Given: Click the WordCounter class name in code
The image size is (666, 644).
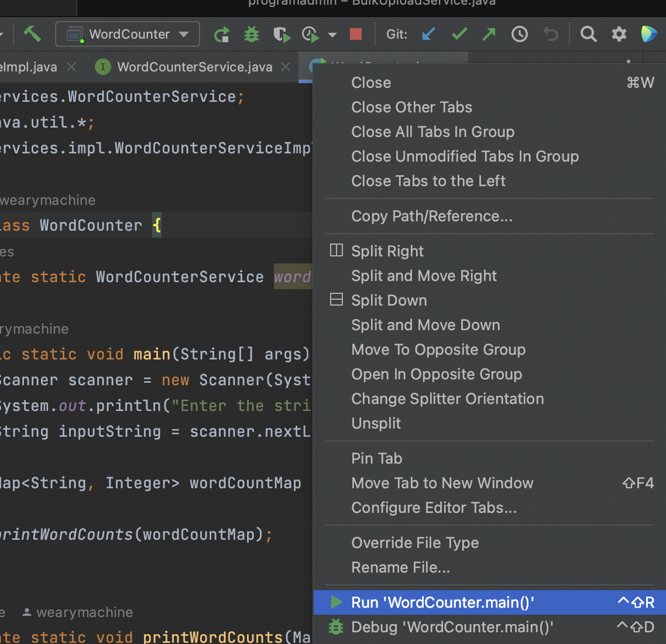Looking at the screenshot, I should coord(91,225).
